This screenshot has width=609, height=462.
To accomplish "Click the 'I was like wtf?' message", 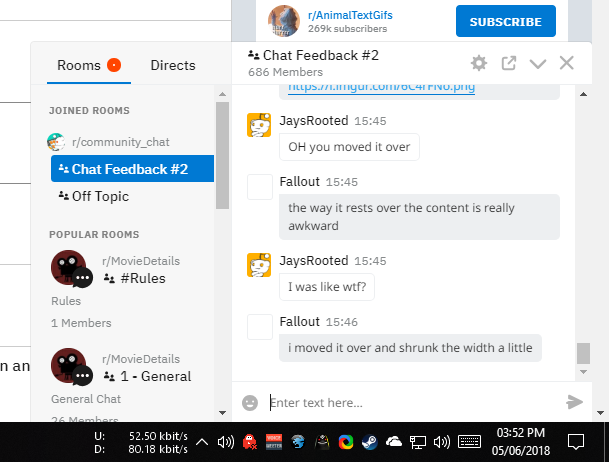I will click(327, 287).
